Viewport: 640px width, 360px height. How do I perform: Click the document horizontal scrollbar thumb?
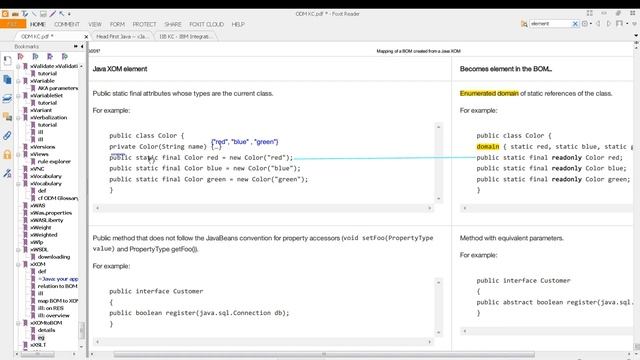(x=324, y=354)
